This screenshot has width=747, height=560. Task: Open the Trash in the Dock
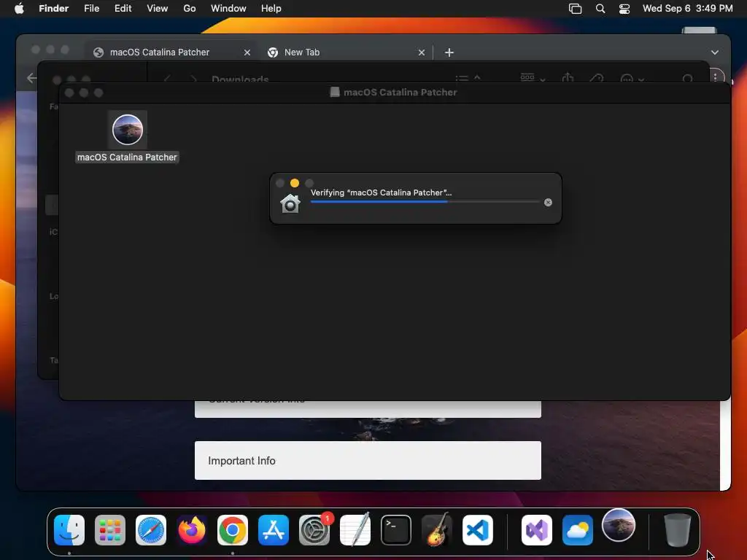coord(678,529)
